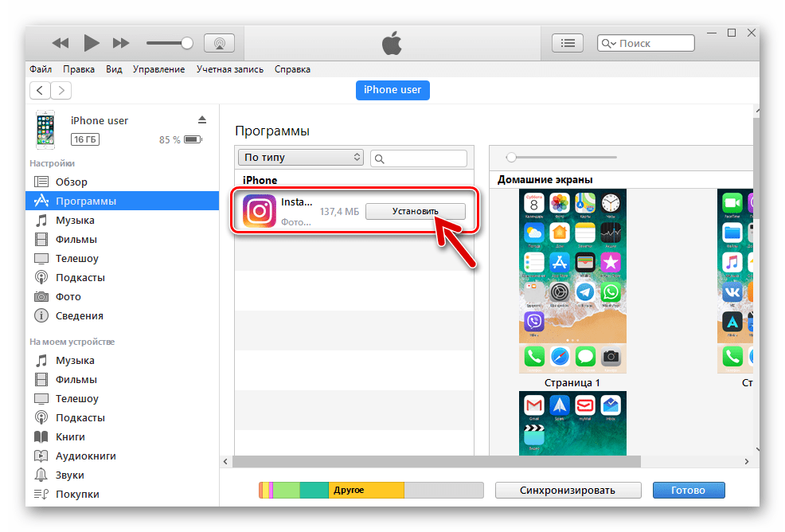The image size is (785, 532).
Task: Click the programs list search field
Action: [x=419, y=158]
